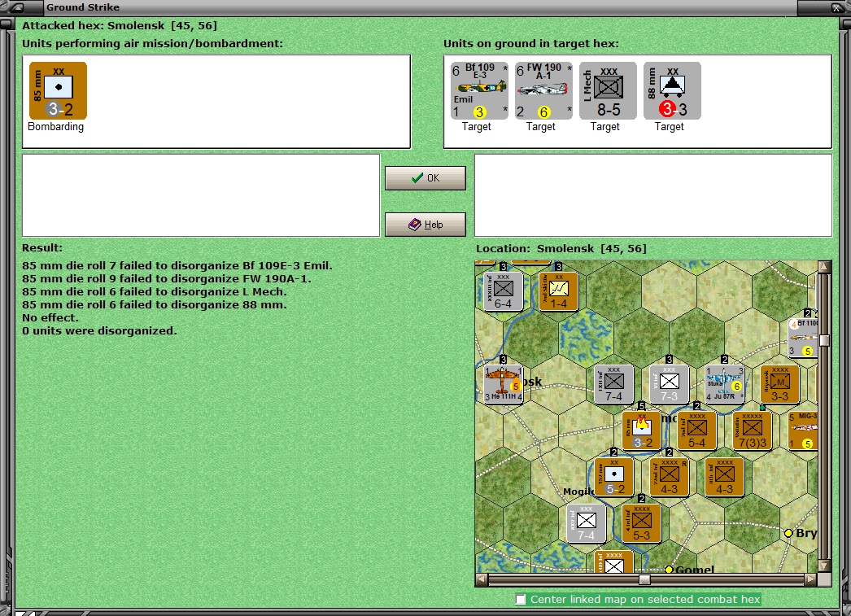Screen dimensions: 851x616
Task: Click the OK button
Action: point(425,178)
